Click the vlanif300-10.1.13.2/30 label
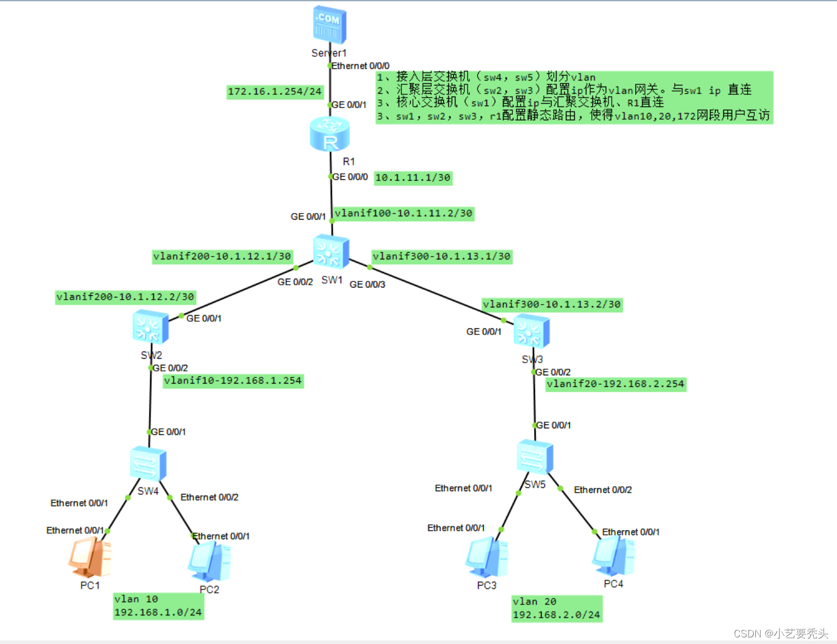The image size is (837, 644). (552, 305)
